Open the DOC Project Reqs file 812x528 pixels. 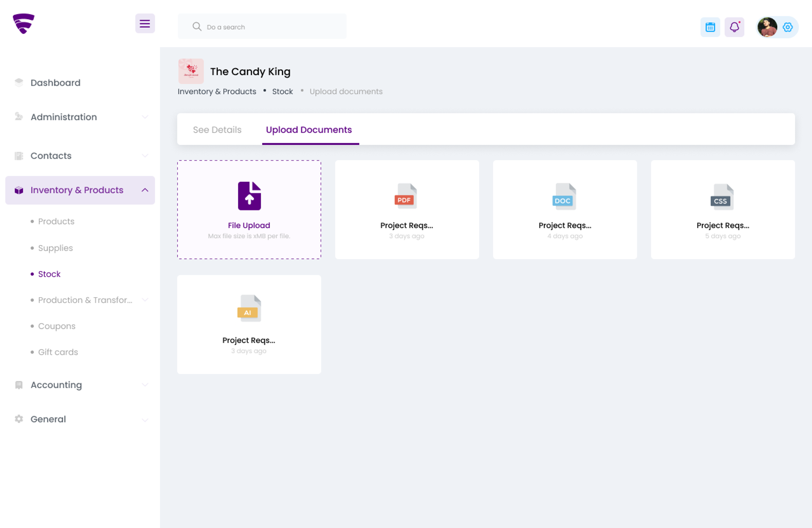click(x=565, y=209)
